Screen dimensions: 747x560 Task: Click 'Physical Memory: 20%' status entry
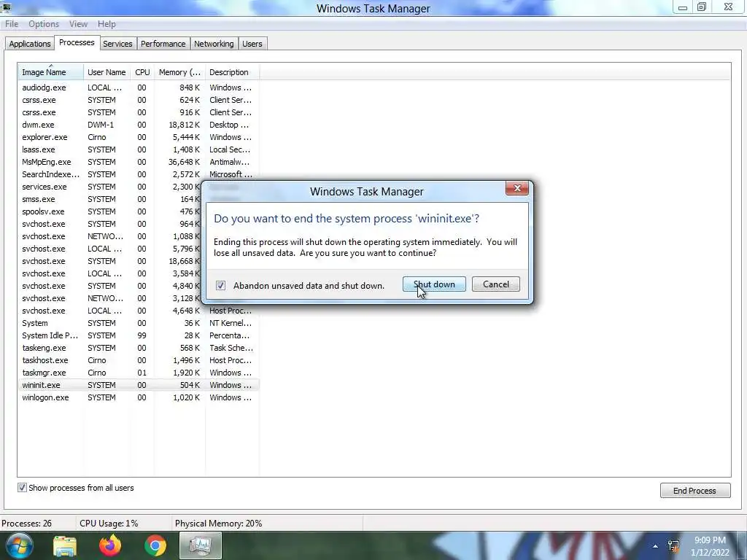tap(218, 524)
